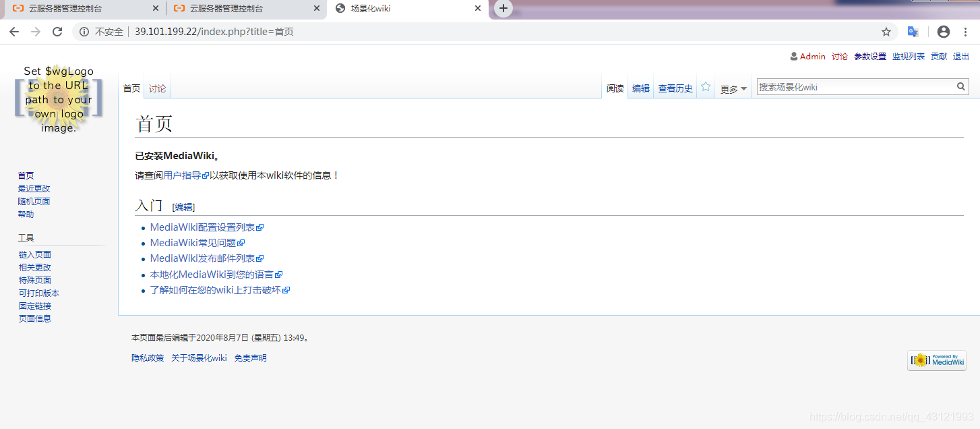Close the first 云服务器管理控制台 tab
Screen dimensions: 980x429
pos(156,9)
